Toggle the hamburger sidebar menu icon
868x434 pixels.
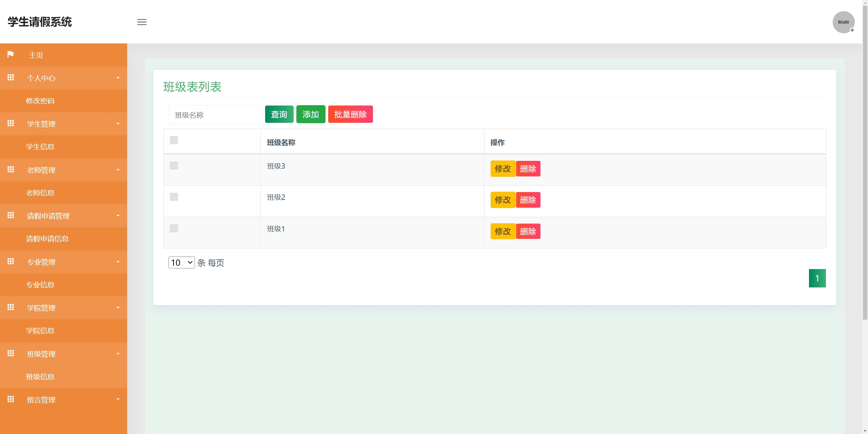pyautogui.click(x=142, y=22)
